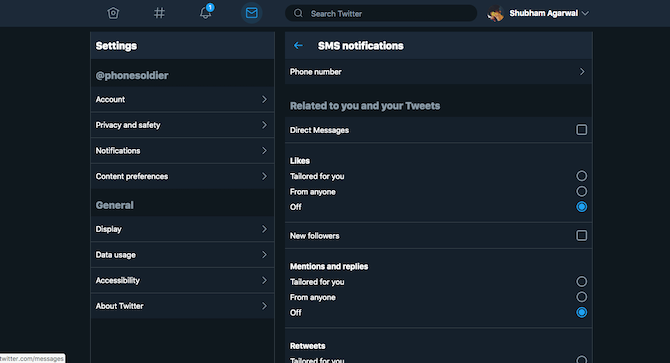
Task: Click the Phone number row chevron
Action: [582, 72]
